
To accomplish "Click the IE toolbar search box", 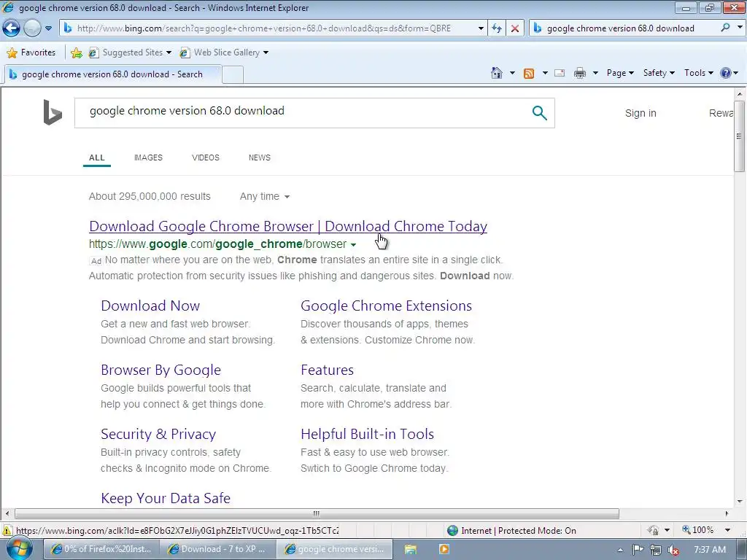I will (624, 28).
